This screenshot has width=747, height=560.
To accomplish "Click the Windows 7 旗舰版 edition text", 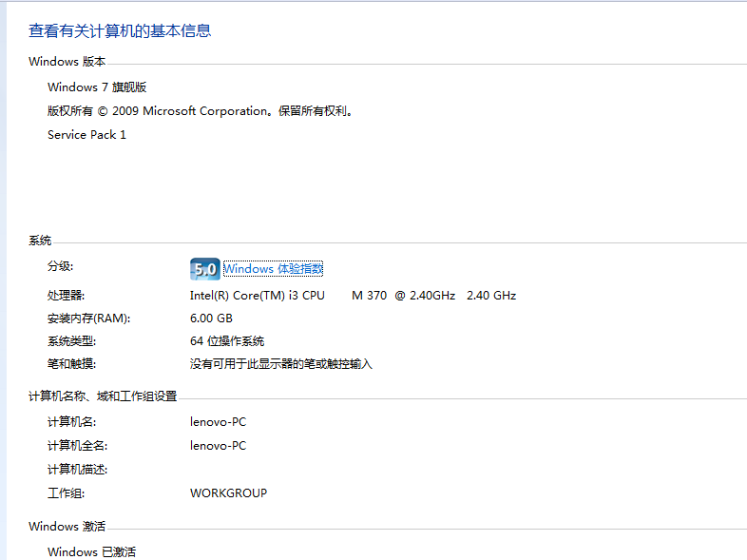I will tap(97, 87).
